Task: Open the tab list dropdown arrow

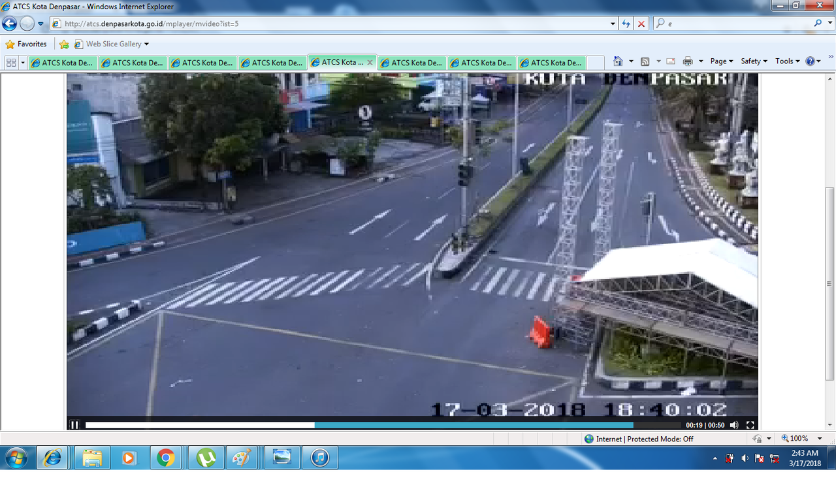Action: click(x=24, y=62)
